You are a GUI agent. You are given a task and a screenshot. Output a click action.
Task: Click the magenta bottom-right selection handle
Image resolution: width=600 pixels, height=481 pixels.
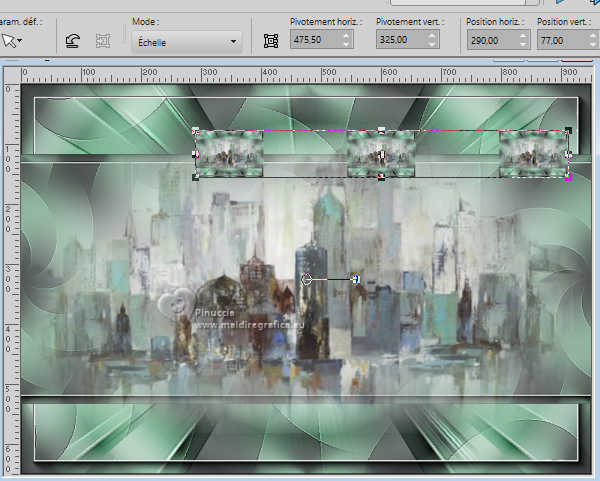click(569, 177)
